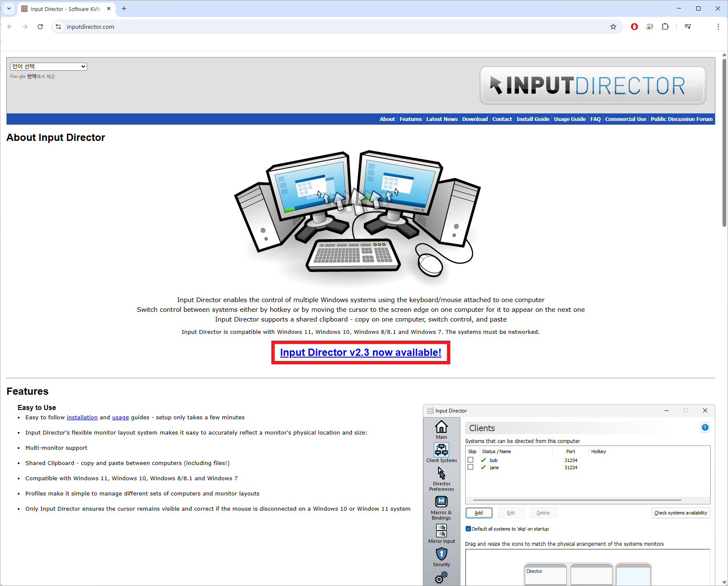Image resolution: width=728 pixels, height=586 pixels.
Task: Open the Contact menu item
Action: point(502,119)
